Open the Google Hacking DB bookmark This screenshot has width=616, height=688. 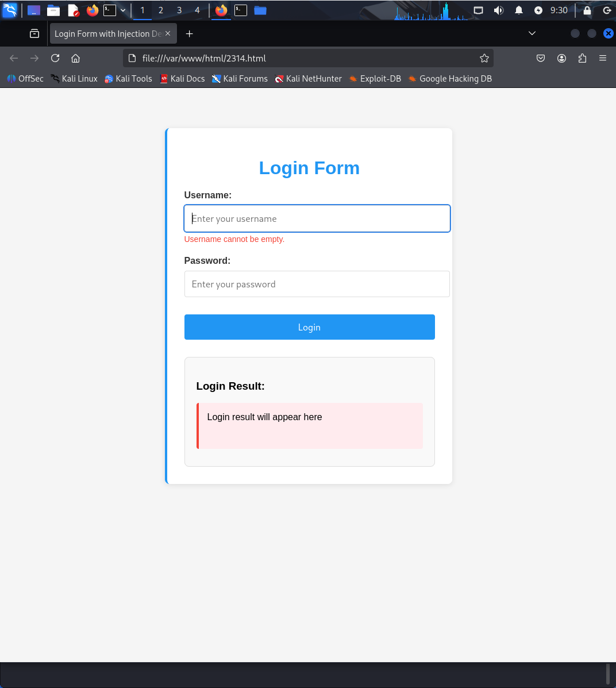pos(450,79)
